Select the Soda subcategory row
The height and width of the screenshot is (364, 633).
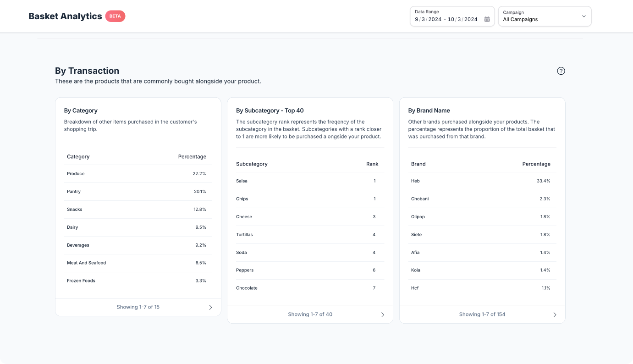310,253
